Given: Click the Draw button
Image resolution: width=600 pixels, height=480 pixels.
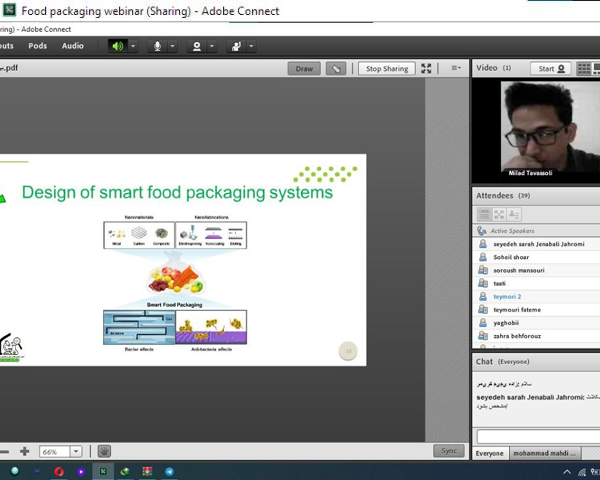Looking at the screenshot, I should [304, 69].
